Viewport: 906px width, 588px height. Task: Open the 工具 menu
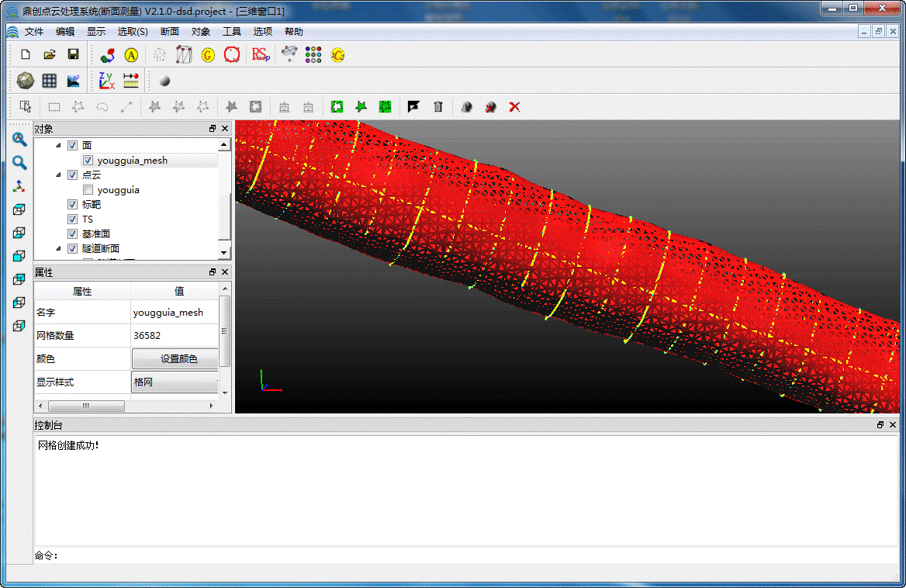tap(232, 32)
